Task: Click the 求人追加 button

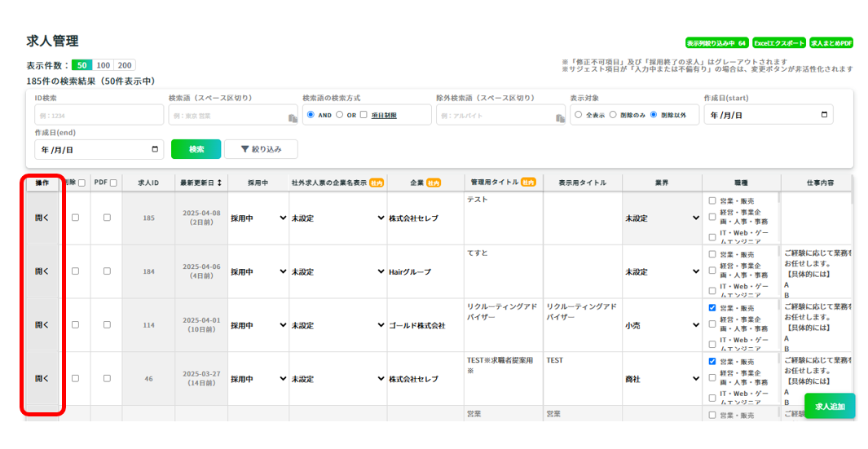Action: (x=830, y=407)
